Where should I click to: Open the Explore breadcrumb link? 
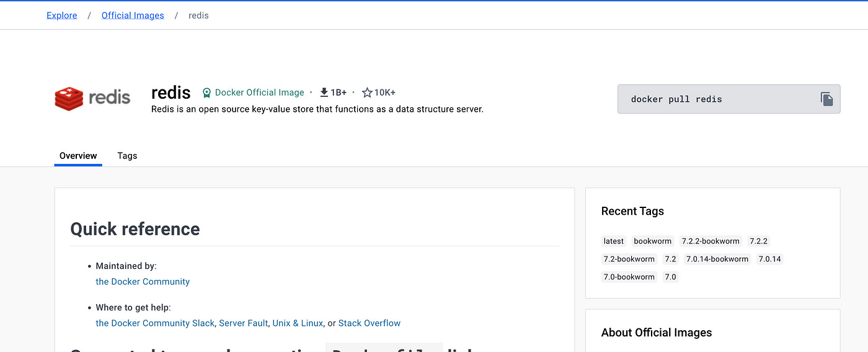click(62, 16)
